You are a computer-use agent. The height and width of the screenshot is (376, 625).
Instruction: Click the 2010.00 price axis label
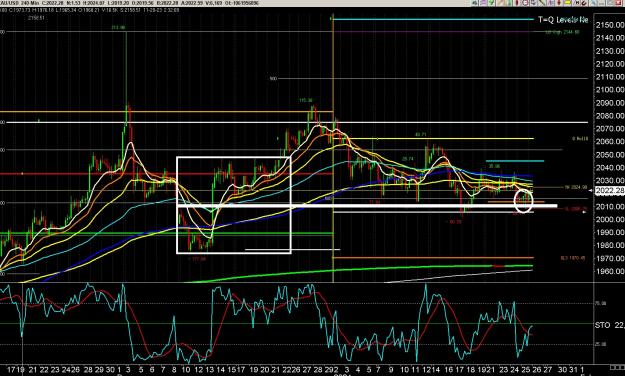click(x=610, y=207)
